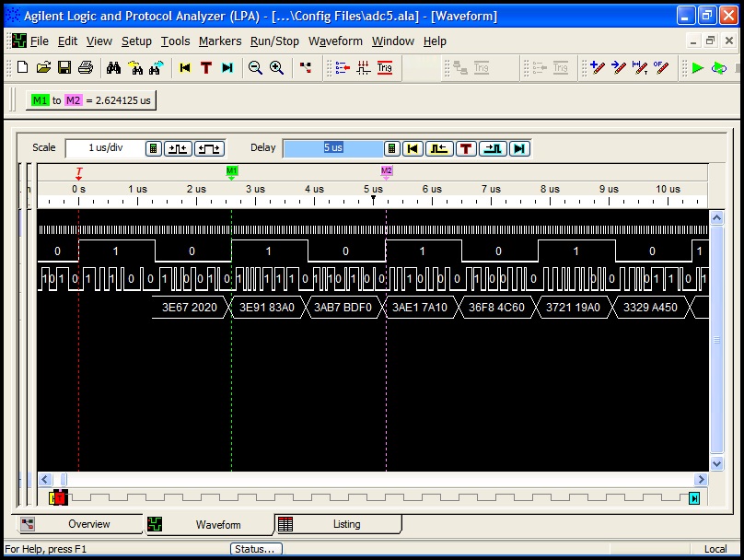The image size is (744, 560).
Task: Select the pink M2 marker flag
Action: pos(386,172)
